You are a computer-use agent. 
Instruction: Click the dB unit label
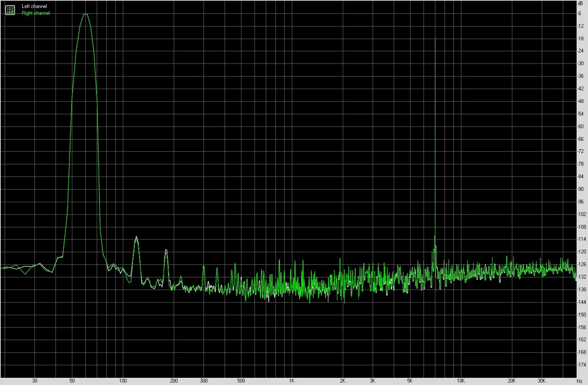tap(580, 3)
